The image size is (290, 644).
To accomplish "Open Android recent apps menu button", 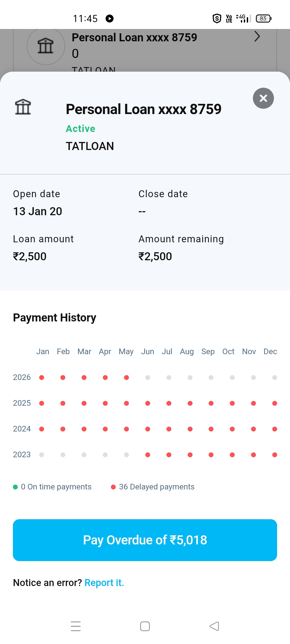I will tap(76, 626).
